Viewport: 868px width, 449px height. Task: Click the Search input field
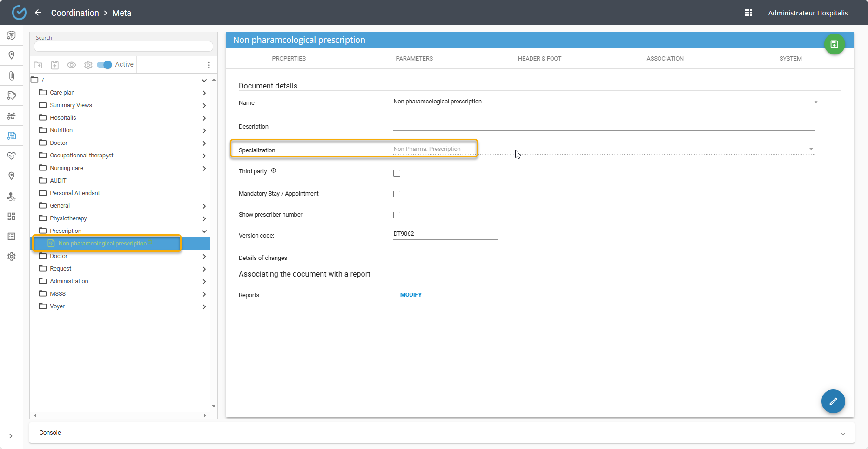(x=123, y=47)
